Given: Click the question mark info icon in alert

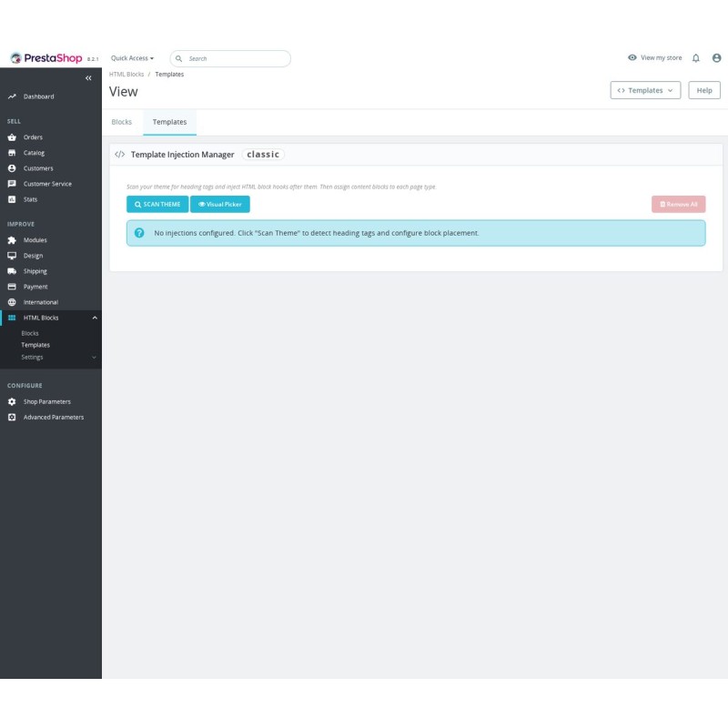Looking at the screenshot, I should point(139,233).
